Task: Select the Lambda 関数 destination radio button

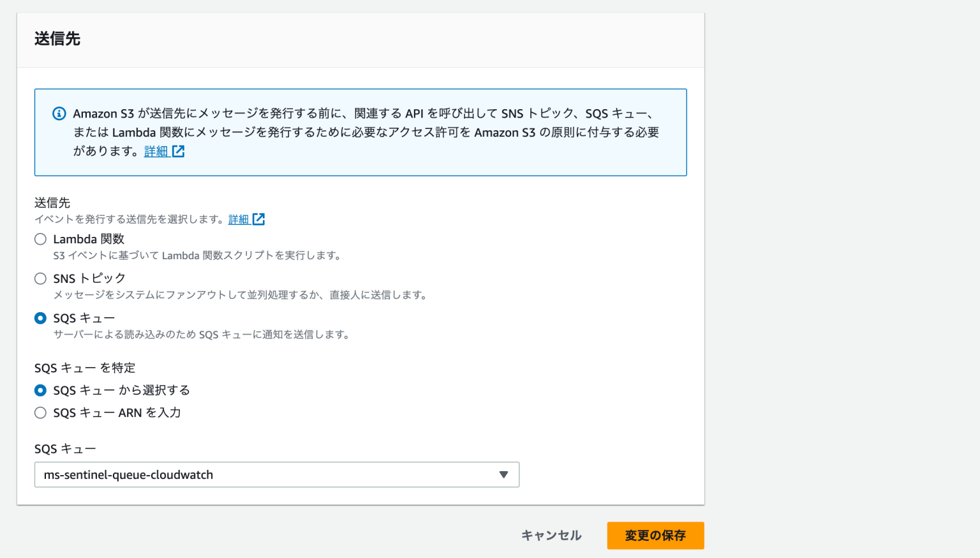Action: [x=40, y=239]
